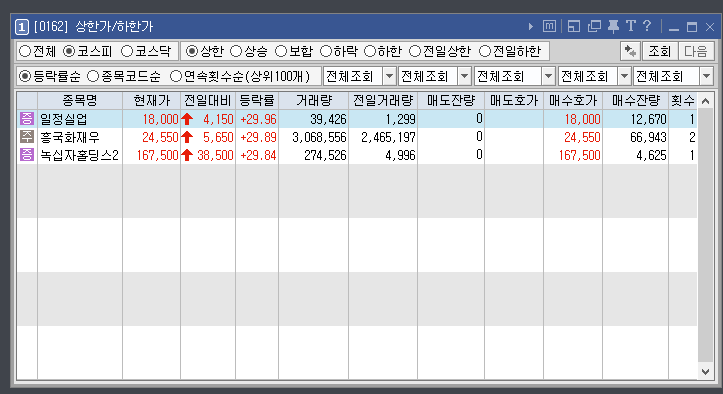Select the 상승 radio button
The width and height of the screenshot is (723, 394).
[236, 51]
